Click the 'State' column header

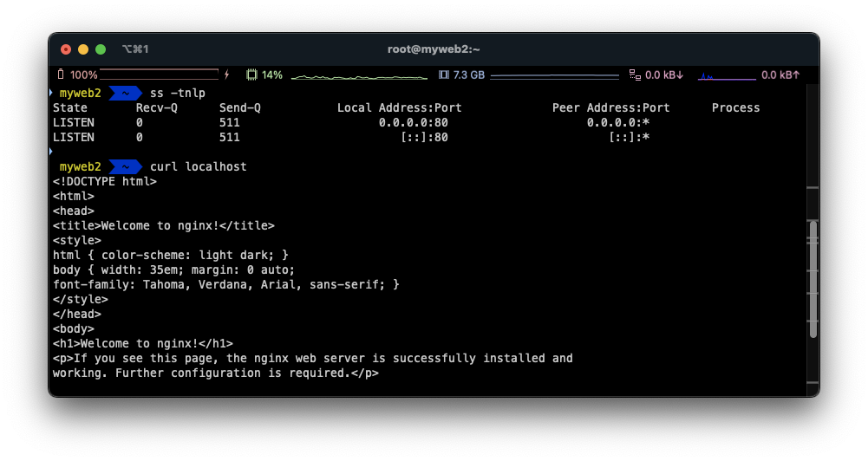tap(70, 108)
